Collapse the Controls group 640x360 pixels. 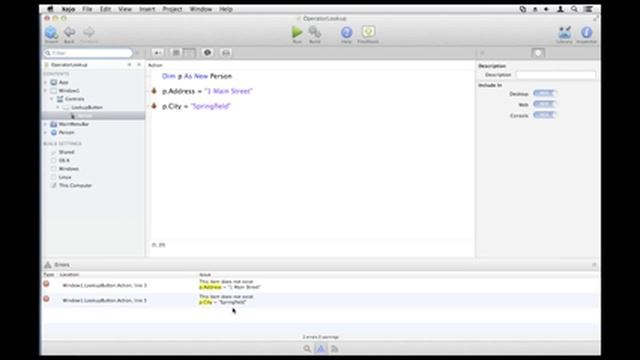tap(52, 99)
